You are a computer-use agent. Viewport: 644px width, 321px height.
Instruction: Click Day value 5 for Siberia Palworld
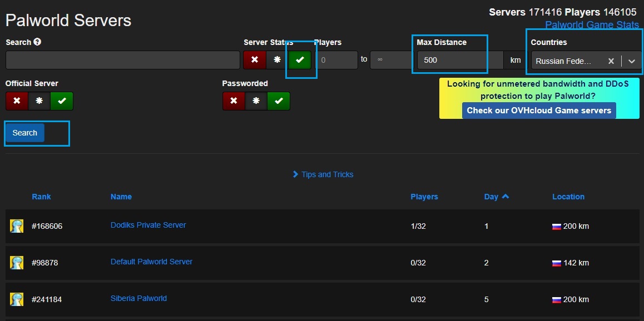click(x=486, y=300)
